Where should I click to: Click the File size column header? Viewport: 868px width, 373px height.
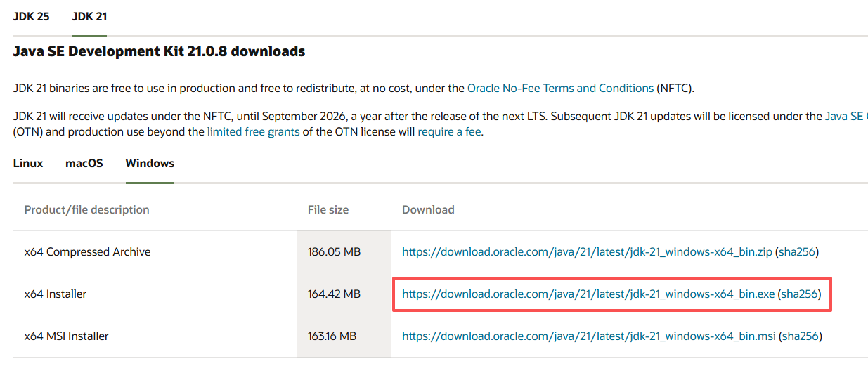[x=328, y=209]
